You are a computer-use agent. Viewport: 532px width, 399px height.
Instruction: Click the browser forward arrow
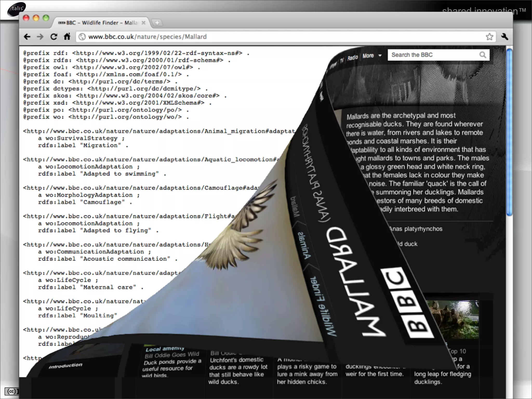click(40, 37)
